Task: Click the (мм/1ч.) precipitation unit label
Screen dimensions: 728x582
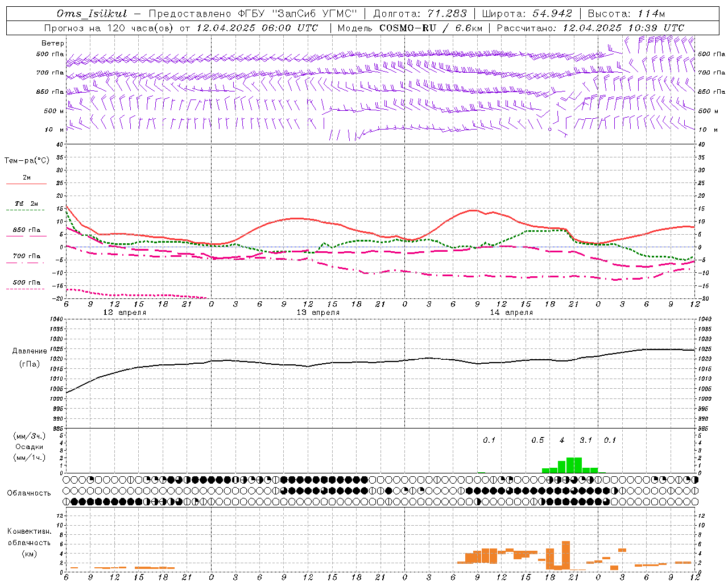Action: point(30,458)
